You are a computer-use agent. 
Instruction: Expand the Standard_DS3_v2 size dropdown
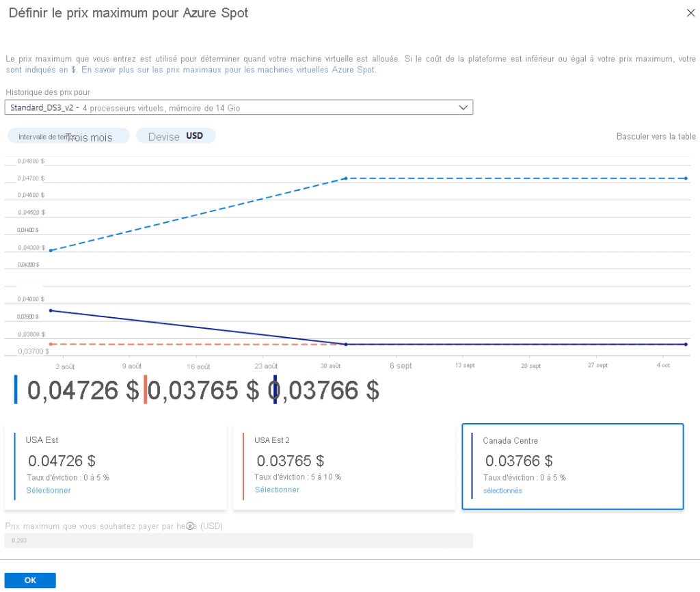pos(463,107)
